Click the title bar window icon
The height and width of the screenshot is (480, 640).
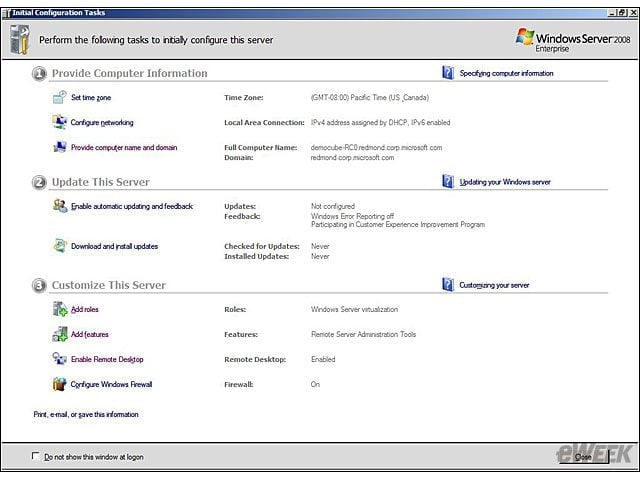tap(6, 13)
